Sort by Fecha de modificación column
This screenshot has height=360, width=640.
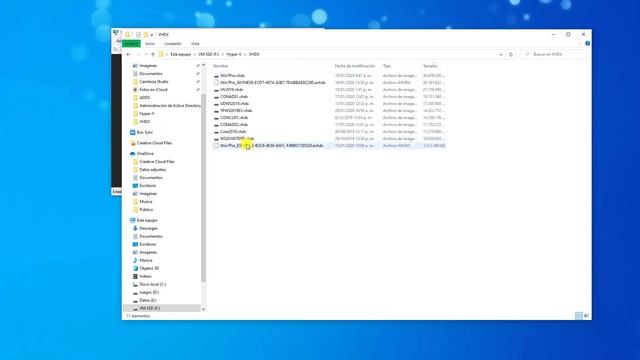355,66
